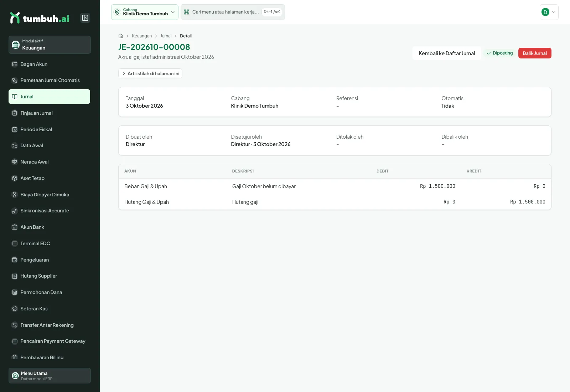Click the Pemetaan Jurnal Otomatis icon
This screenshot has width=570, height=392.
(15, 81)
